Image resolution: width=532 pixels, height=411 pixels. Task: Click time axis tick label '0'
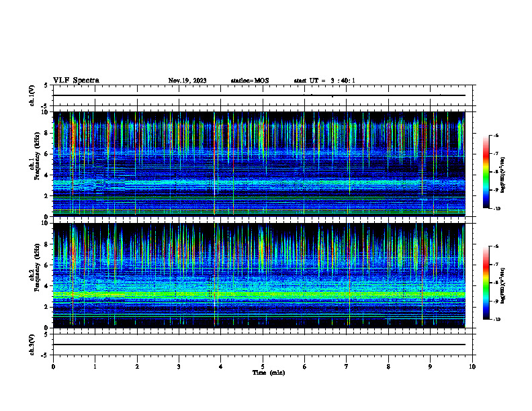point(53,367)
